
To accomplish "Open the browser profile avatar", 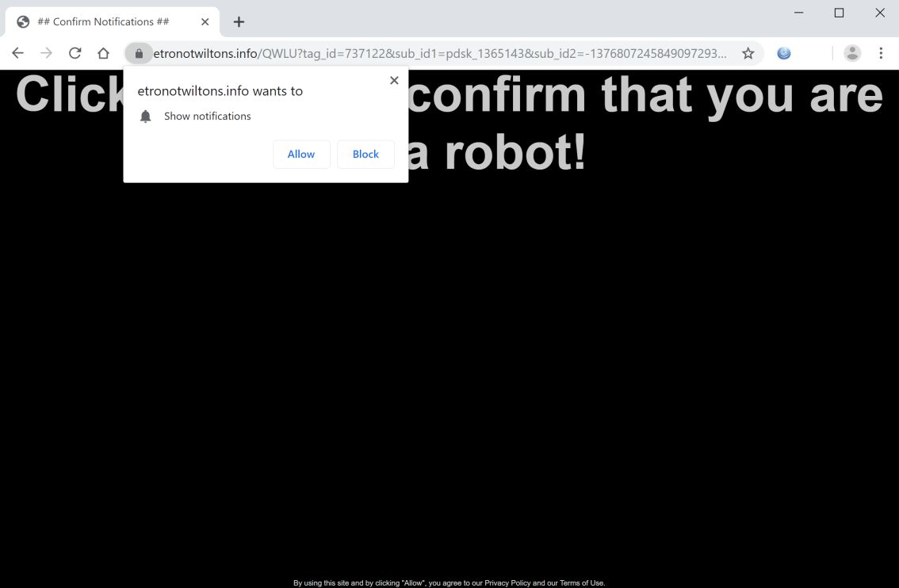I will [852, 52].
